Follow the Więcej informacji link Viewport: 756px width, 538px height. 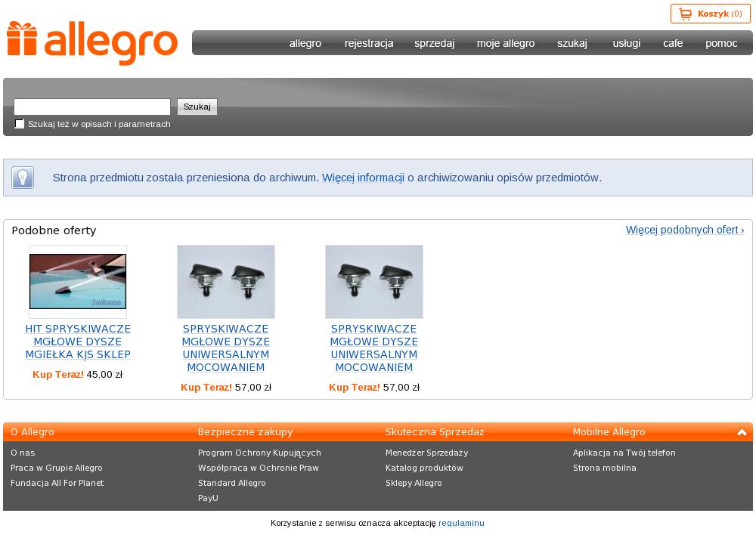pos(363,178)
